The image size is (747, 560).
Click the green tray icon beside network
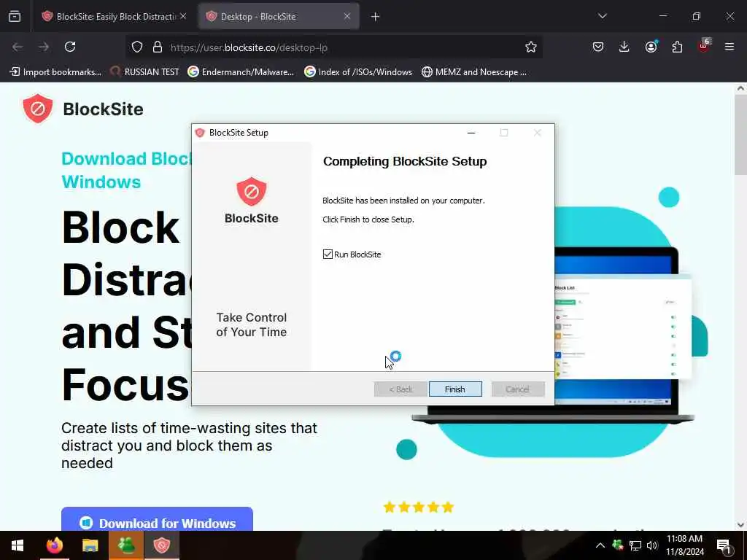pos(618,545)
